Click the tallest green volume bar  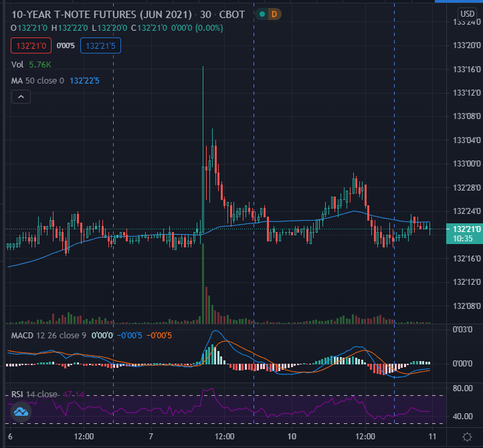tap(203, 284)
